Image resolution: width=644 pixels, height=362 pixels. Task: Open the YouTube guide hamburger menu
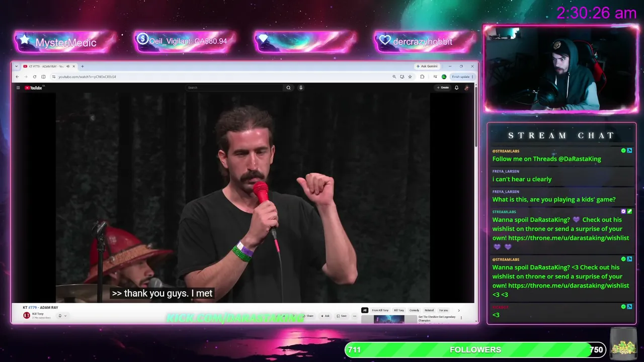pyautogui.click(x=18, y=88)
